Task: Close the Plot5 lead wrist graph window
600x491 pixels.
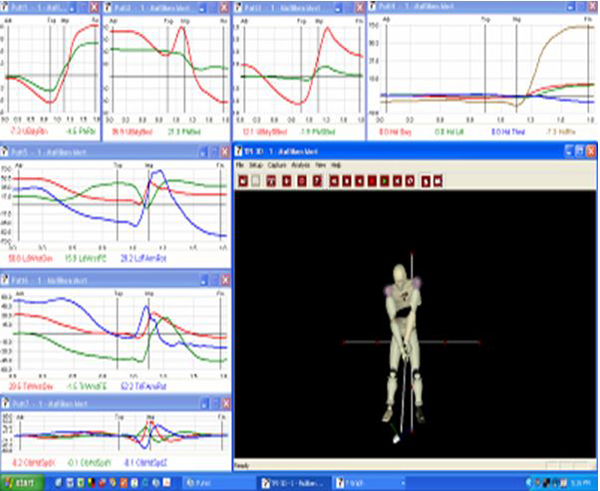Action: pyautogui.click(x=225, y=152)
